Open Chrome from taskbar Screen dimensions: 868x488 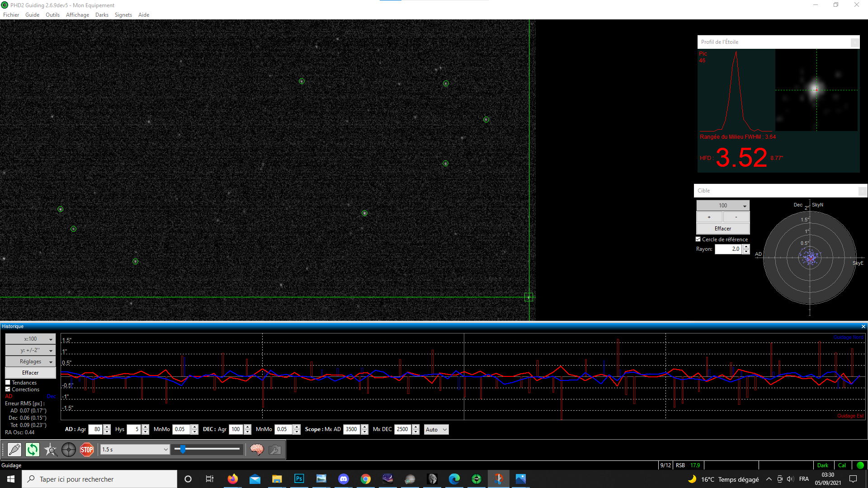click(366, 479)
